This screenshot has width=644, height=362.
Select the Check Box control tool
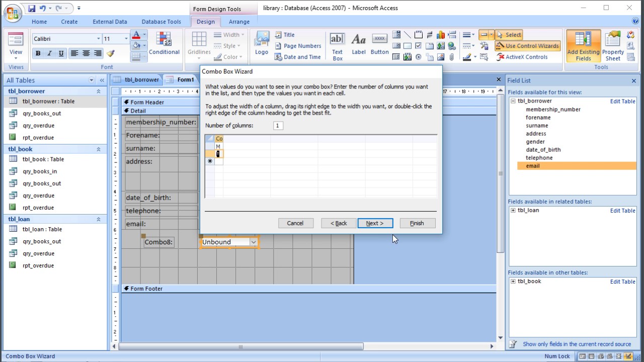(x=419, y=46)
